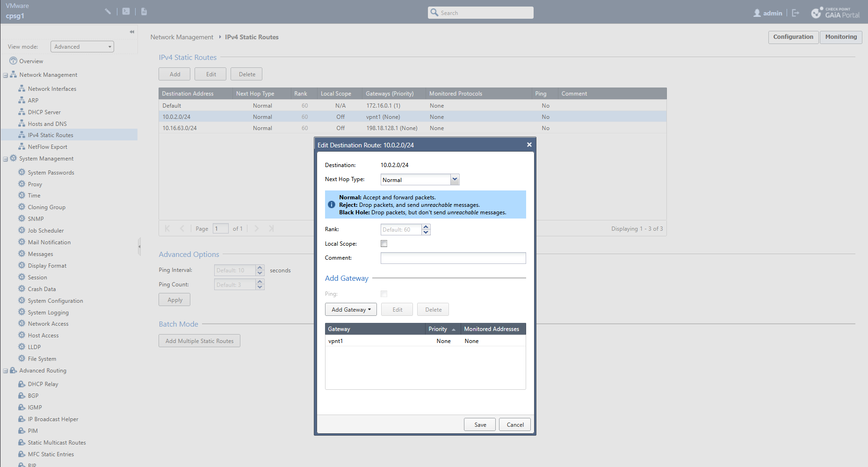Open the View mode Advanced combo box
The width and height of the screenshot is (868, 467).
point(82,47)
